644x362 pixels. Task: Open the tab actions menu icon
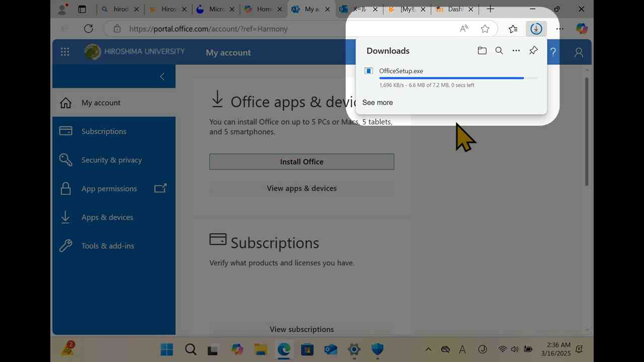tap(83, 9)
